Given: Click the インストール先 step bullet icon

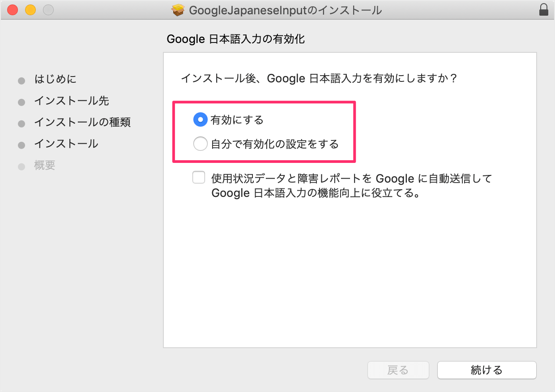Looking at the screenshot, I should tap(21, 102).
